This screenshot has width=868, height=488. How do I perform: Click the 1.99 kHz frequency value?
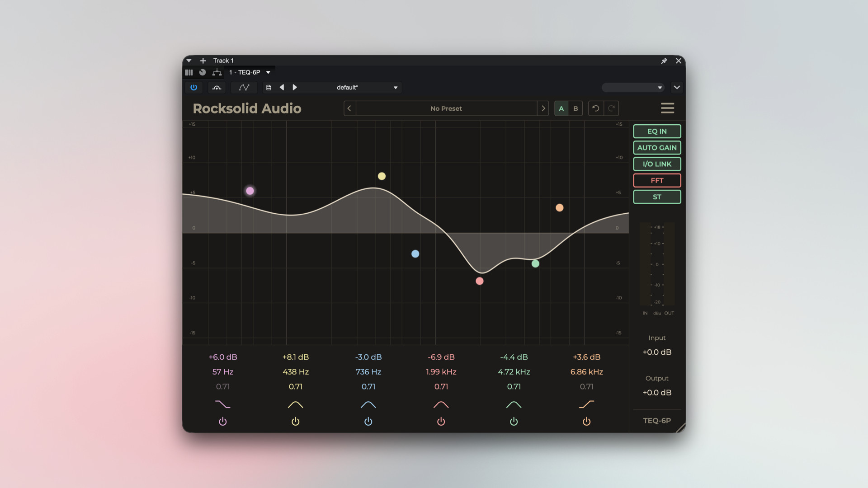coord(441,372)
